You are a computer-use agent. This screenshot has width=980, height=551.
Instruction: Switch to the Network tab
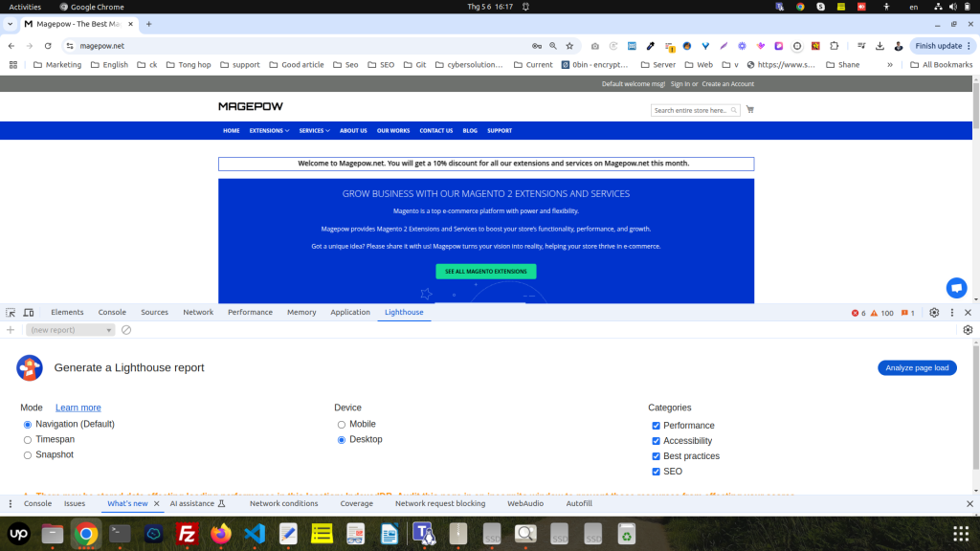pos(198,313)
